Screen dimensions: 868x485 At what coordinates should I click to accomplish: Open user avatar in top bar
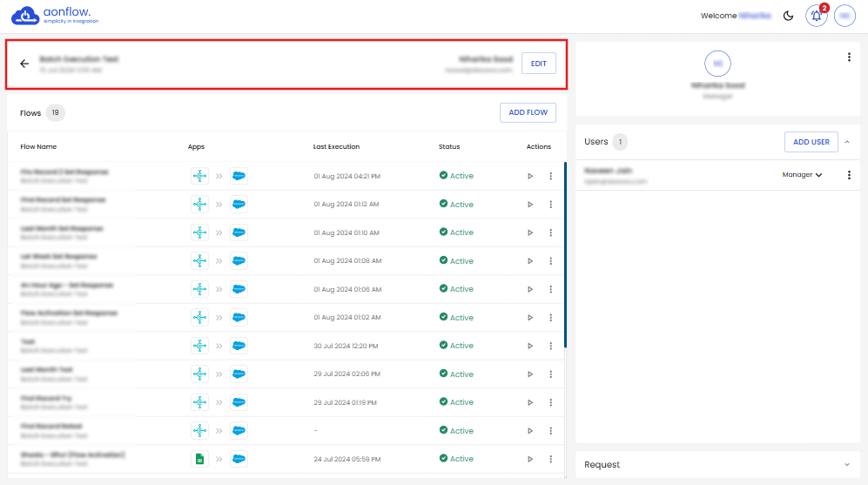(844, 16)
